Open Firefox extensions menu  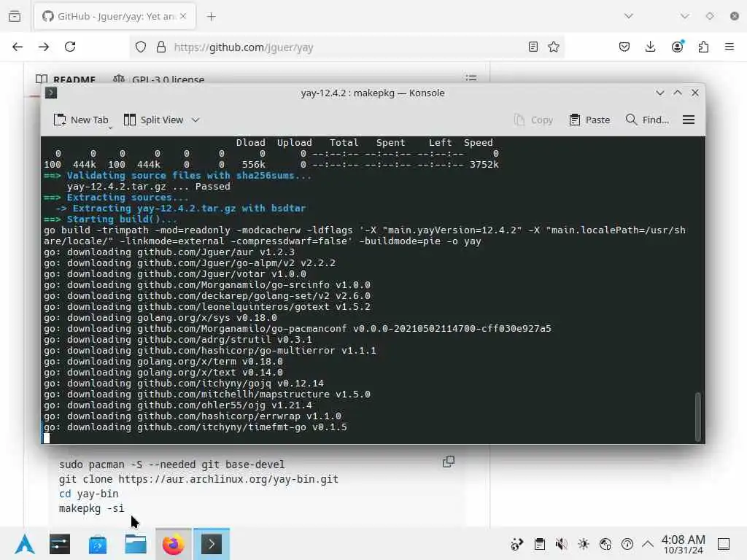[703, 47]
